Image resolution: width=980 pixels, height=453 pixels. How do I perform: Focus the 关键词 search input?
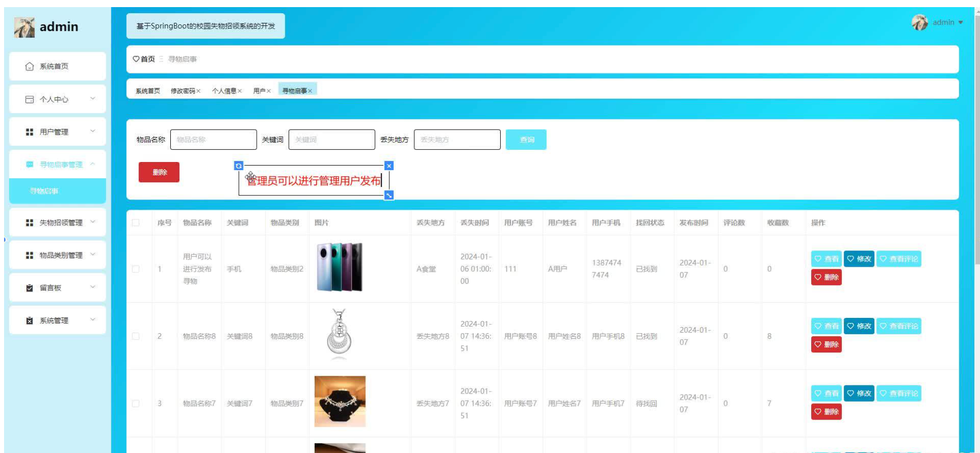332,140
